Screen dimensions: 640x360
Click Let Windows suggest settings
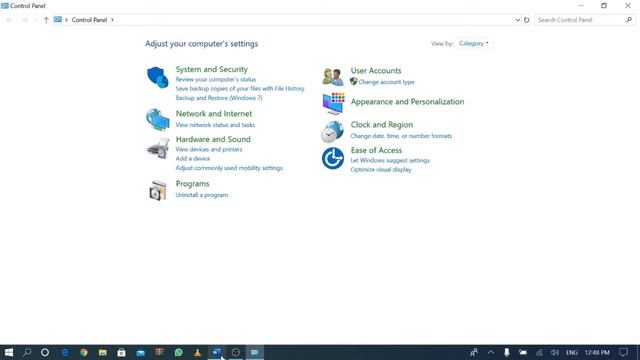390,160
